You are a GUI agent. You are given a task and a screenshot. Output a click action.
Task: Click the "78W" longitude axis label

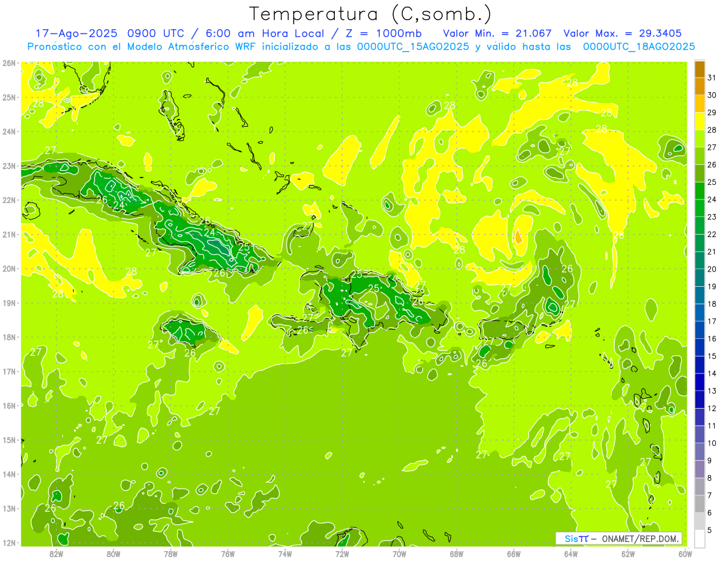(x=170, y=554)
